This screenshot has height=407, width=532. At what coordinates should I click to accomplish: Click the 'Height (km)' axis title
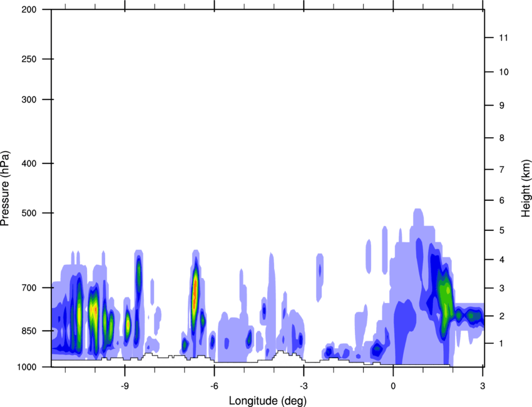[526, 188]
